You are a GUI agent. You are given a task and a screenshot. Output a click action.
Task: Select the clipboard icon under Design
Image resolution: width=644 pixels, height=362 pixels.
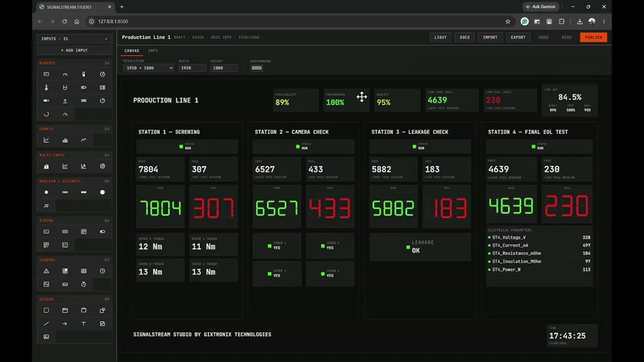(84, 311)
